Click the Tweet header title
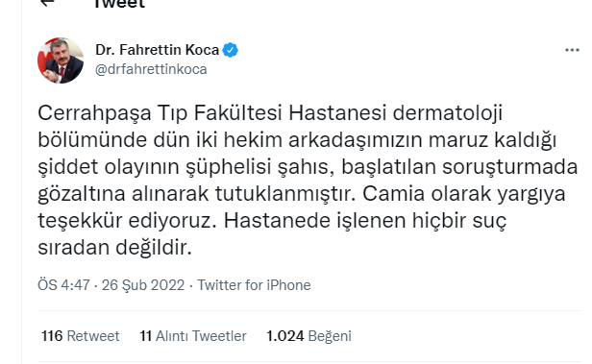Image resolution: width=592 pixels, height=364 pixels. pos(119,4)
